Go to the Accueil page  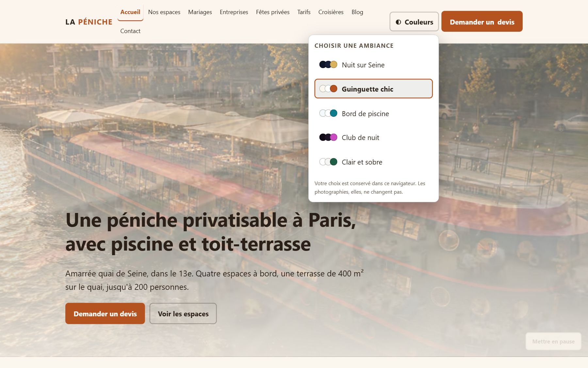(x=130, y=12)
